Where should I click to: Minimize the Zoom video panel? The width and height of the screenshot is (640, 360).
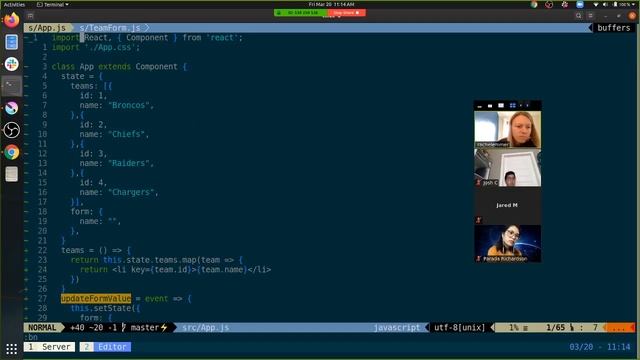[480, 106]
